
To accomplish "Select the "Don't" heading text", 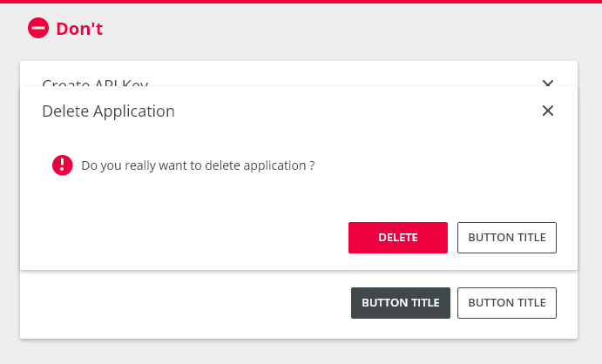I will 79,29.
